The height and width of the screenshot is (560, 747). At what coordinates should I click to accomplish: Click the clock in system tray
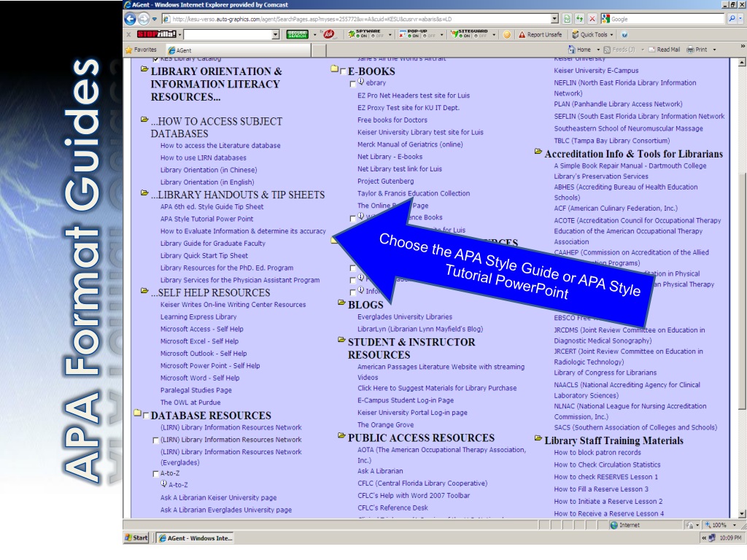point(730,537)
